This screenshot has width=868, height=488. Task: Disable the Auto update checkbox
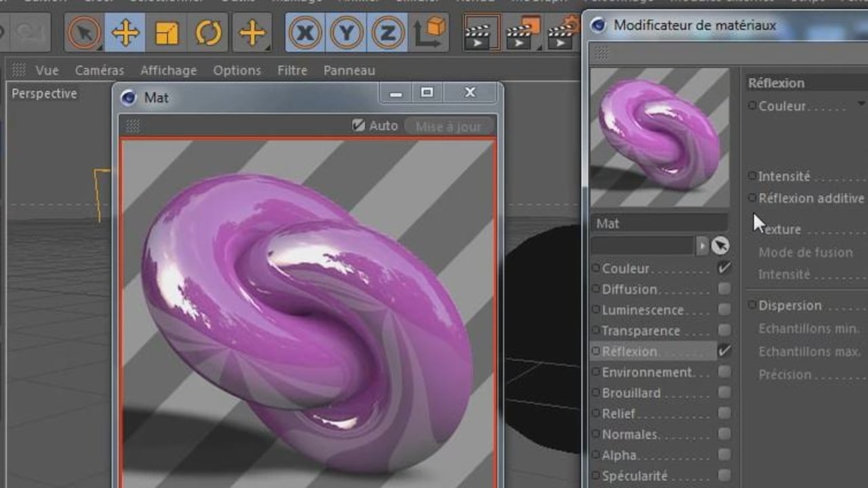coord(359,125)
